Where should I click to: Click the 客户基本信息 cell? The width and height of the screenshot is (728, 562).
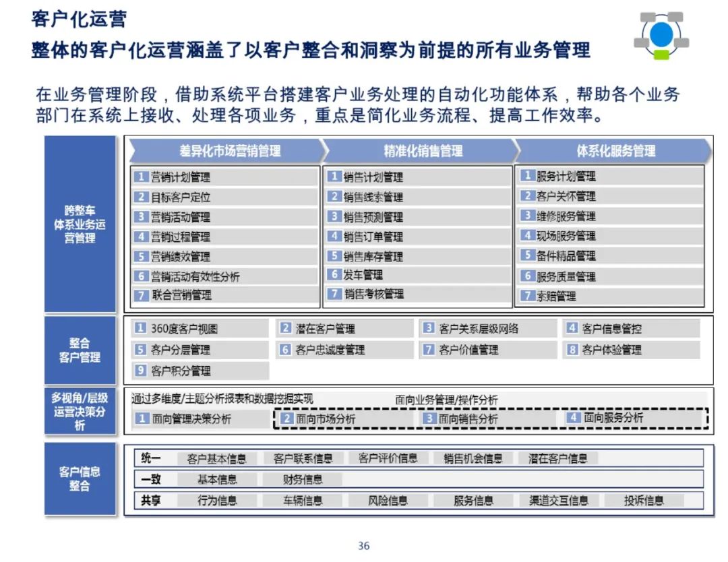coord(216,458)
